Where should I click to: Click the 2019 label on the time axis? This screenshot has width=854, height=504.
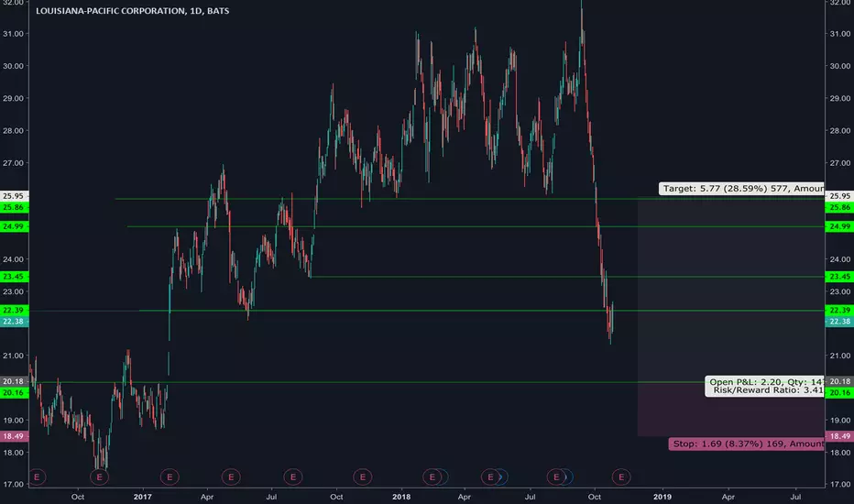[x=662, y=497]
